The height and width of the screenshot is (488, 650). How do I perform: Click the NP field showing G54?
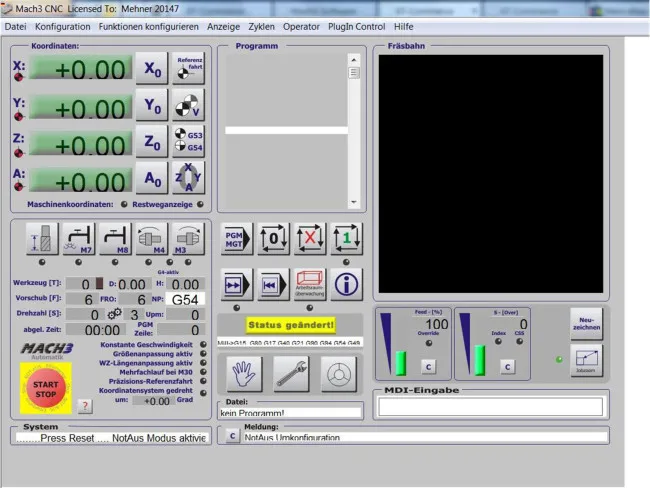coord(185,299)
